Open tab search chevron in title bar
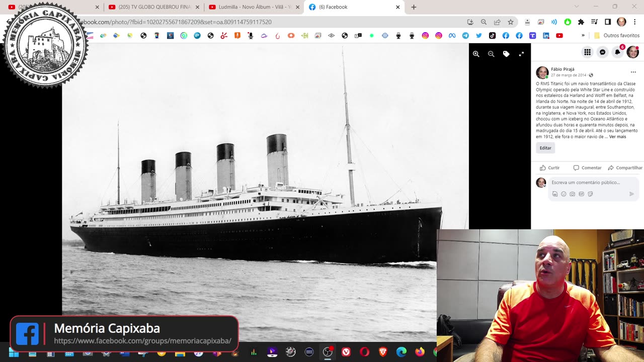This screenshot has width=644, height=362. pos(577,7)
